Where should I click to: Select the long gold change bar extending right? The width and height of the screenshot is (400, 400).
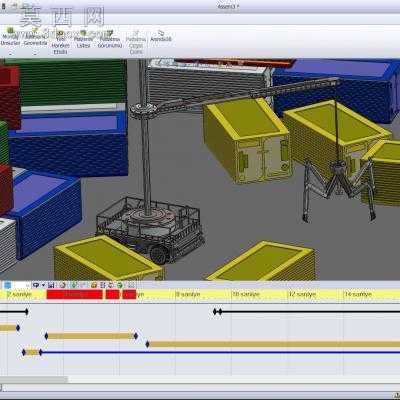[x=274, y=344]
